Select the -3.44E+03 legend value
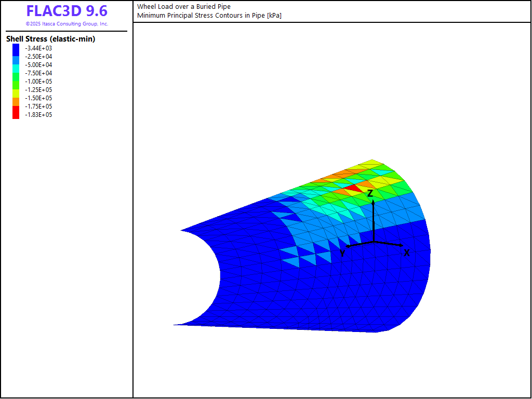 (38, 48)
